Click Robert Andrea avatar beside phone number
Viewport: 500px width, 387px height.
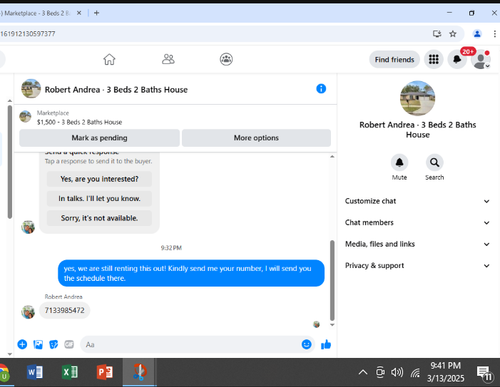click(x=28, y=312)
